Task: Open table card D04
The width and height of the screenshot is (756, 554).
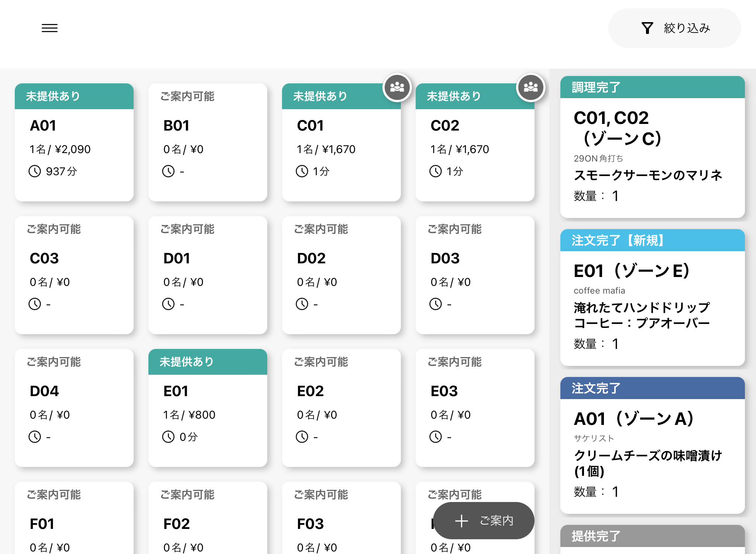Action: click(74, 408)
